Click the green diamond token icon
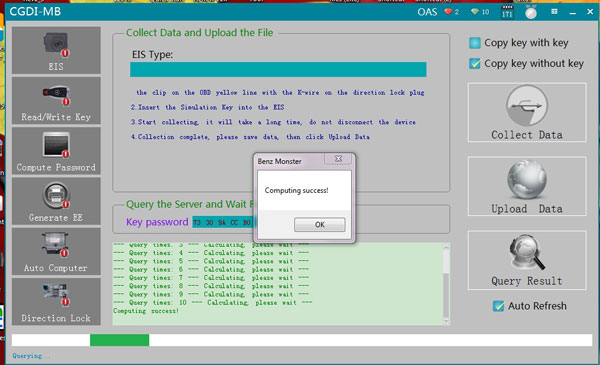Screen dimensions: 600x365 [x=475, y=12]
